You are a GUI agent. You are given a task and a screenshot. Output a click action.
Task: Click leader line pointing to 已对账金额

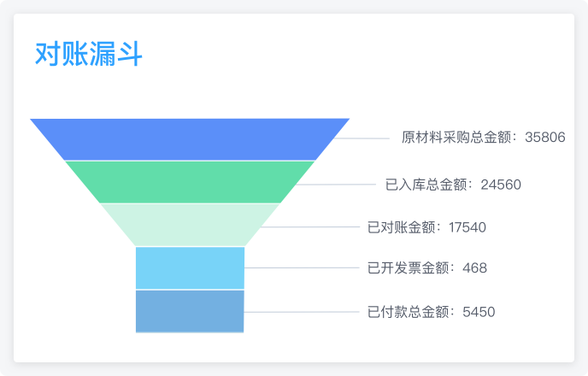point(310,226)
